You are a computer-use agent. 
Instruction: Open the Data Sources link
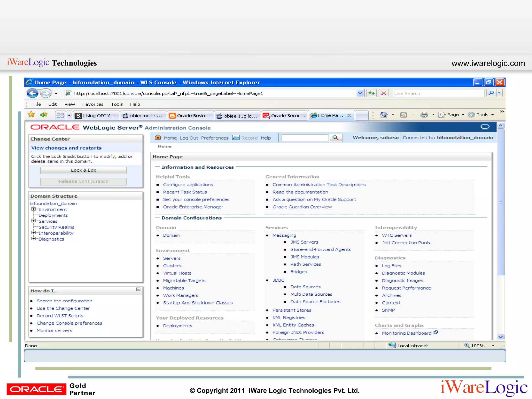(x=305, y=287)
